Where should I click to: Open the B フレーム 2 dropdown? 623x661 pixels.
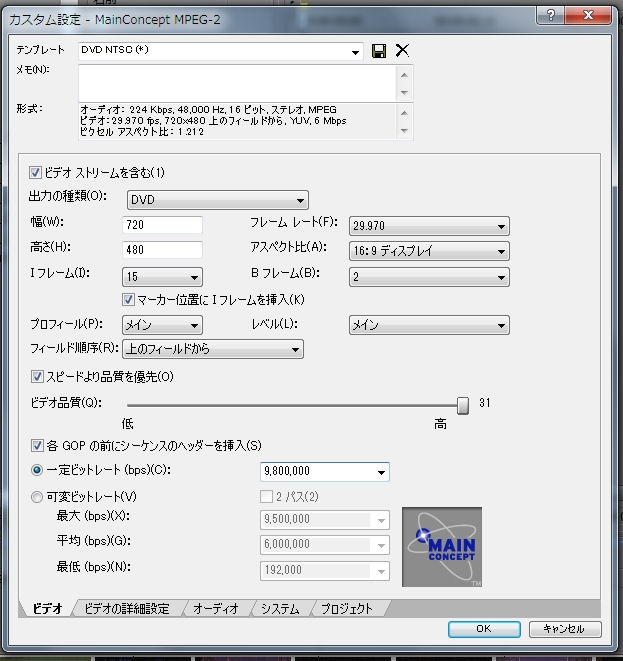tap(429, 277)
